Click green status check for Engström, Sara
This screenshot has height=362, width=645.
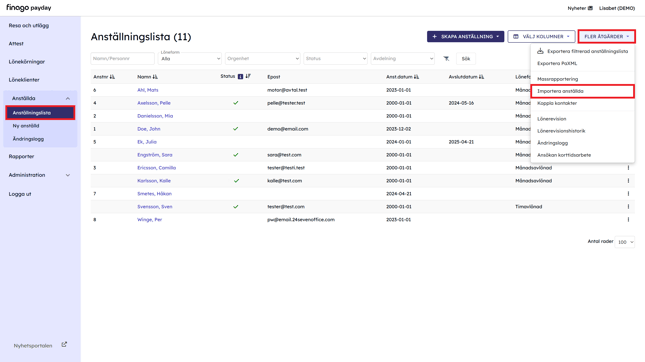click(x=236, y=155)
